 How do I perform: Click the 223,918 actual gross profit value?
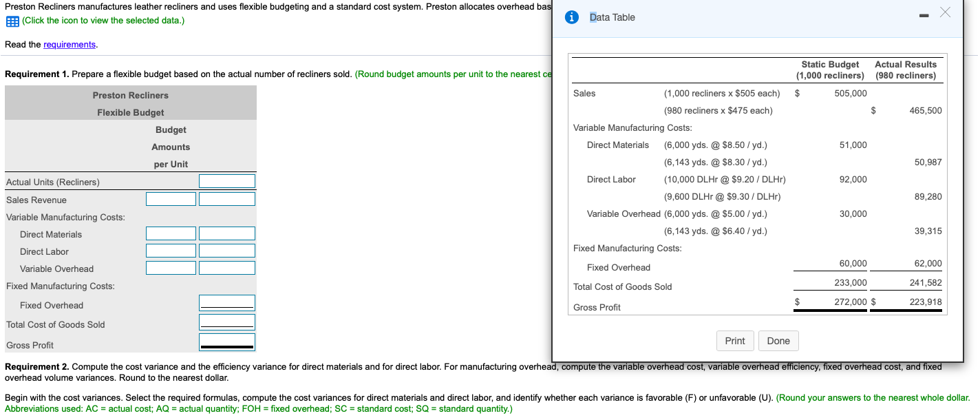coord(926,302)
